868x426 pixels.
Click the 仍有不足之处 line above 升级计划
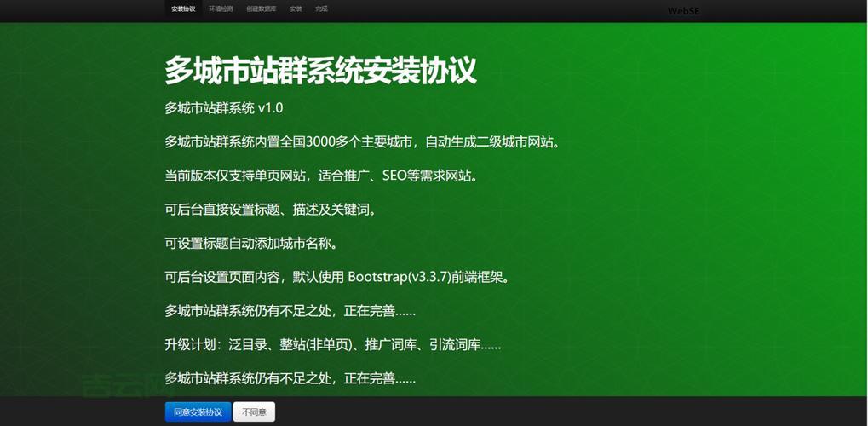coord(290,311)
